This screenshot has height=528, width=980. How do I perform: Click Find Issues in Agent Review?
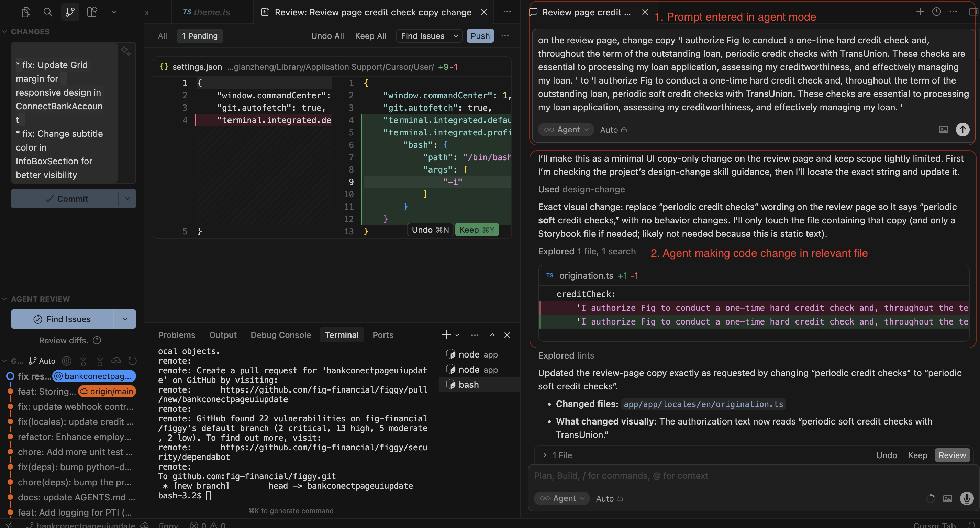click(63, 319)
